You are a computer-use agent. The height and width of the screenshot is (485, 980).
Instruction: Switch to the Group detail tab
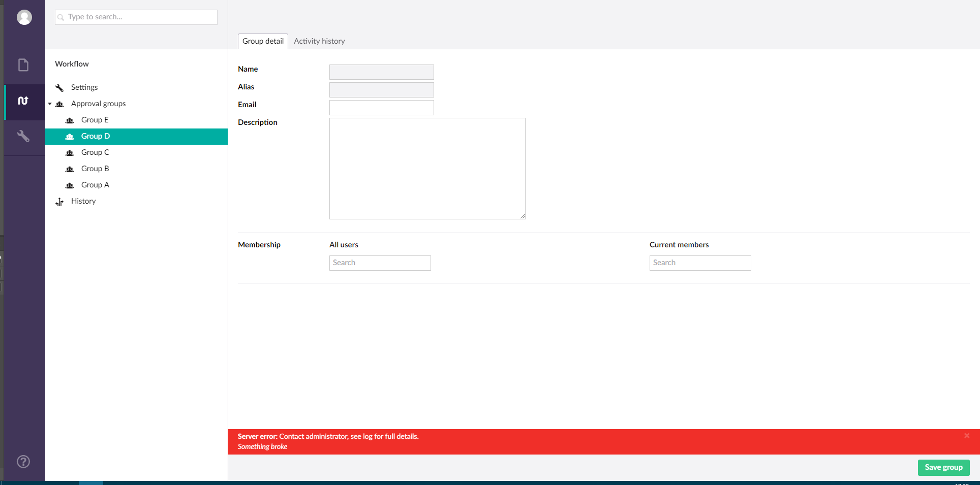click(x=263, y=41)
